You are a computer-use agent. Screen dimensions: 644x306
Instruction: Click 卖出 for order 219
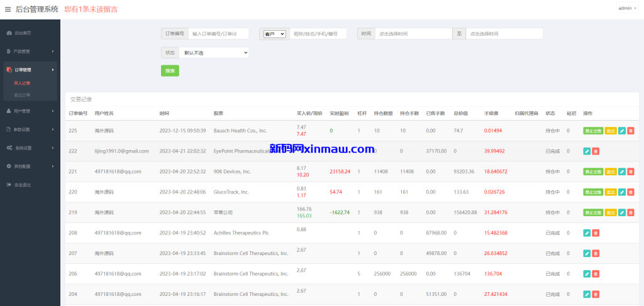coord(611,212)
